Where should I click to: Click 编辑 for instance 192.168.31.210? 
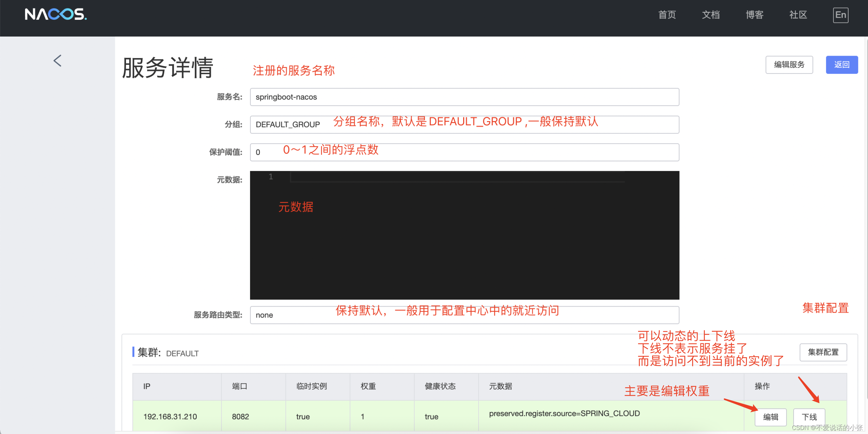770,417
